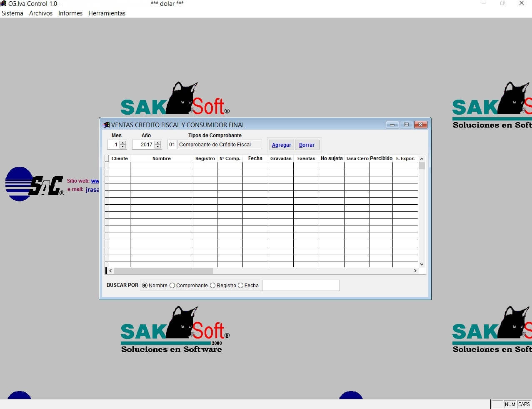Open the Herramientas menu
The width and height of the screenshot is (532, 409).
coord(107,13)
